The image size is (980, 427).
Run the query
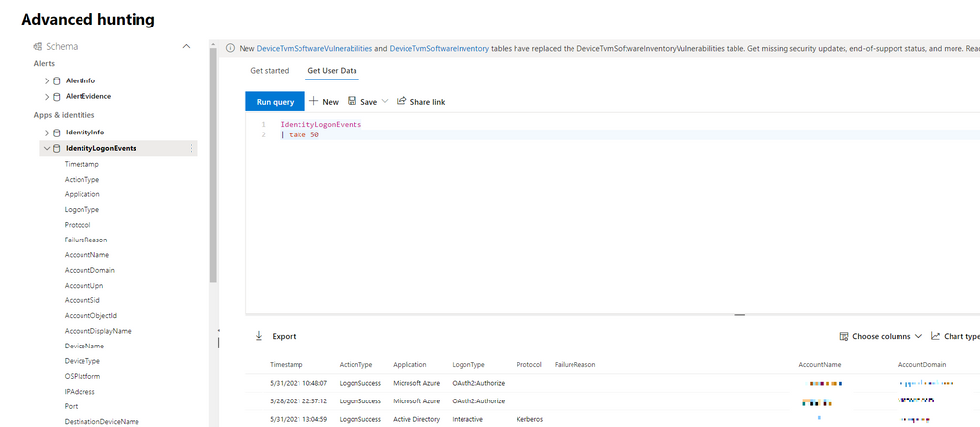point(275,102)
